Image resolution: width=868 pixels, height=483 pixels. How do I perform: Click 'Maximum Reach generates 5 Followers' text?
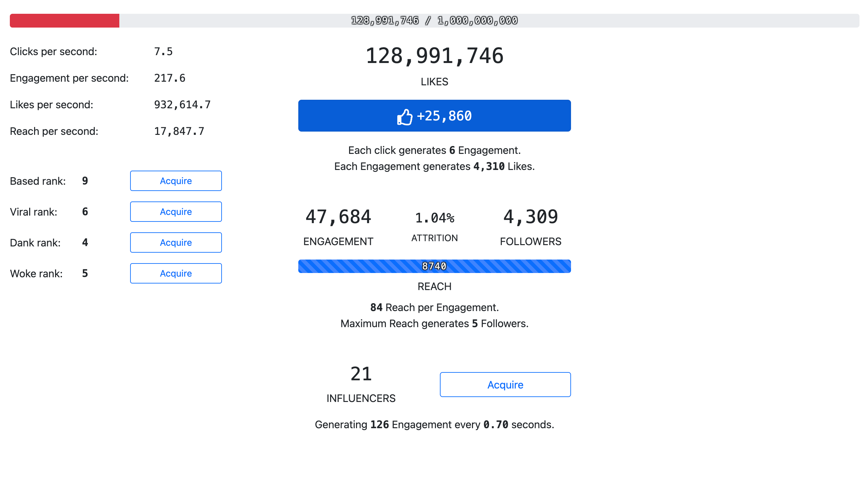[434, 324]
